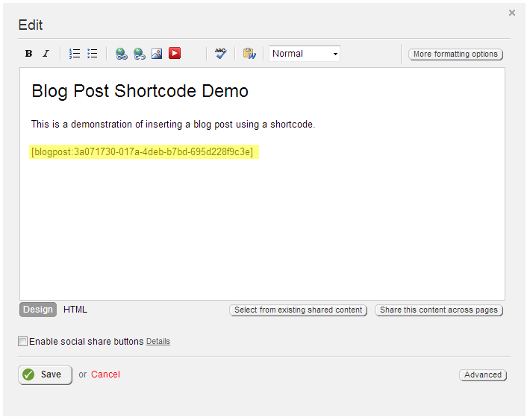
Task: Switch to the Design view tab
Action: (38, 310)
